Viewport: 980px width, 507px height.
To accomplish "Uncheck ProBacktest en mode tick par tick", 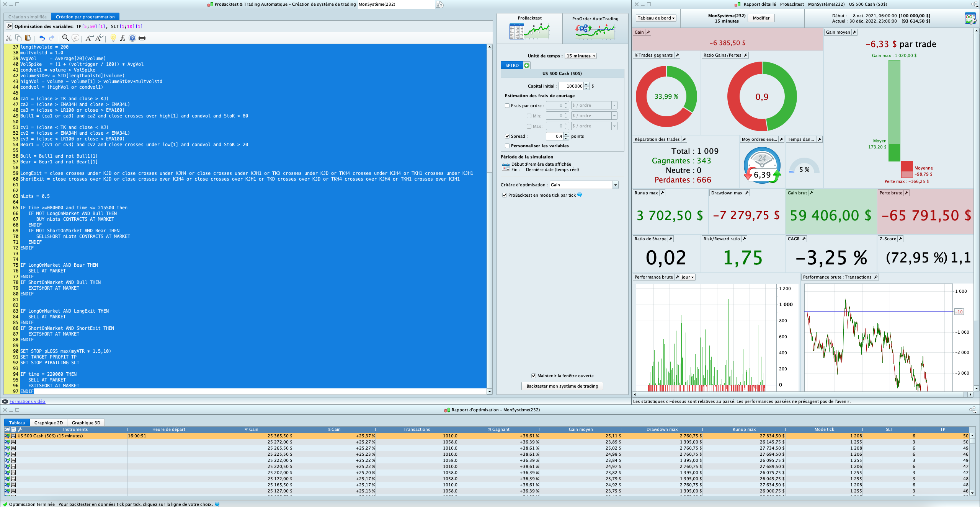I will tap(505, 195).
